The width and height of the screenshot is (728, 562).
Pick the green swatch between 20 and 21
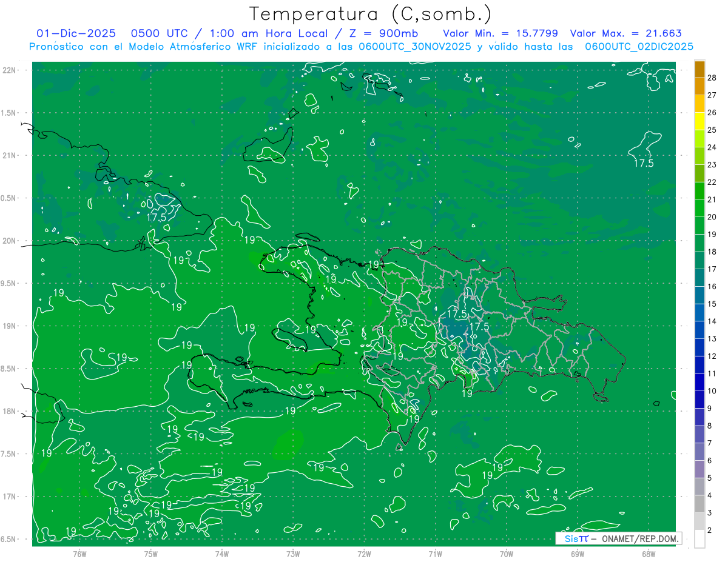click(700, 209)
